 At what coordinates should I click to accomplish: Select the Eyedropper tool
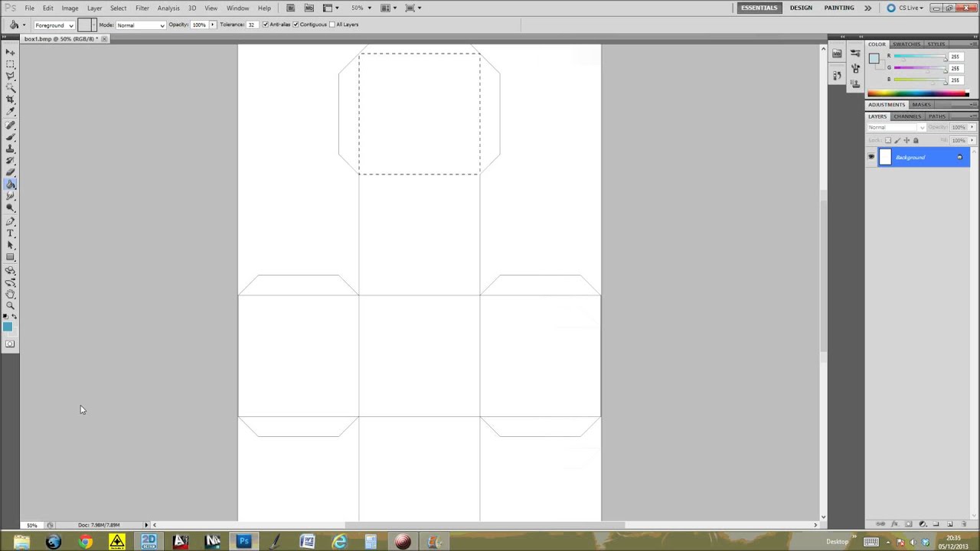[11, 112]
